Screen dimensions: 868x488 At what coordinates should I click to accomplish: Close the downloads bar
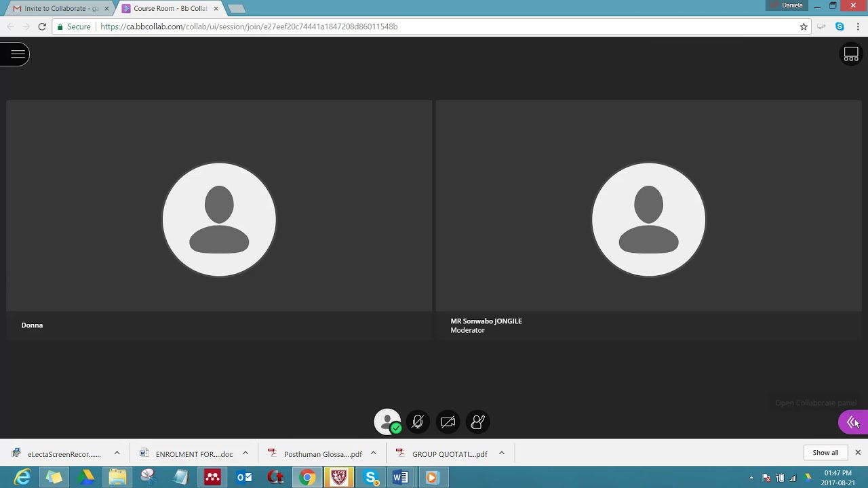click(x=858, y=453)
